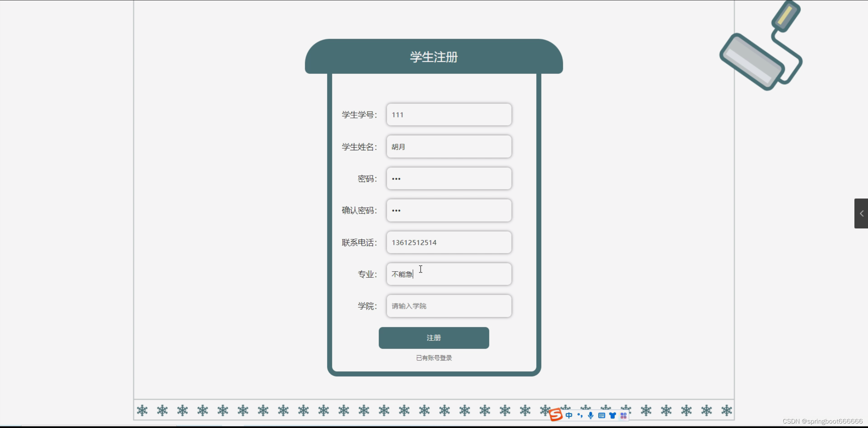868x428 pixels.
Task: Focus the 学生姓名 field containing 胡月
Action: click(x=449, y=147)
